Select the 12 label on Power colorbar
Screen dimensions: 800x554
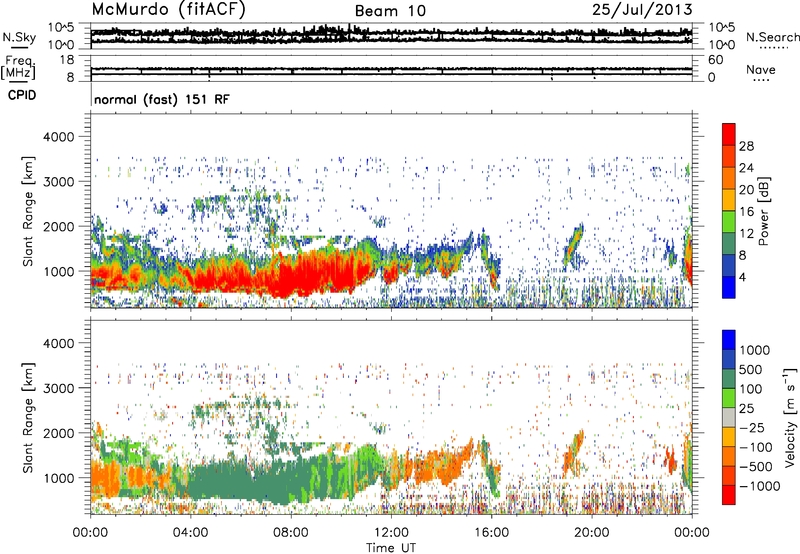point(746,234)
